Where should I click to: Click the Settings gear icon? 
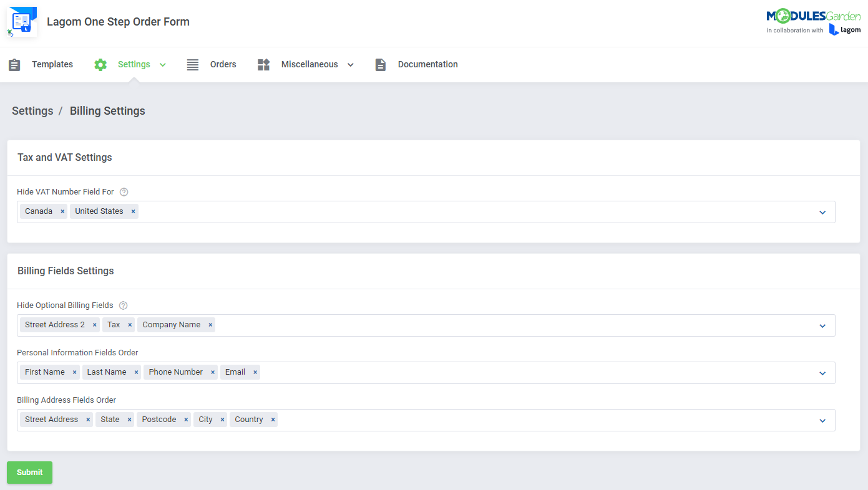(x=100, y=64)
